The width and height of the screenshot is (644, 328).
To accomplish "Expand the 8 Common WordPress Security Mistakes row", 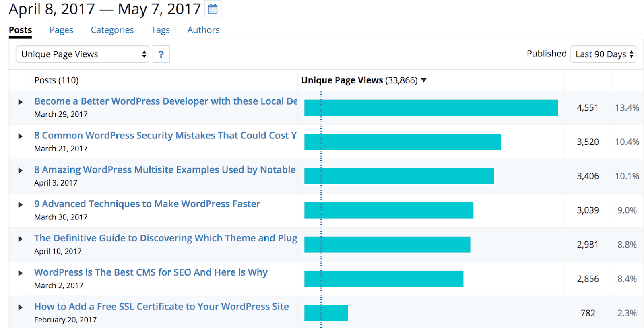I will click(x=20, y=136).
